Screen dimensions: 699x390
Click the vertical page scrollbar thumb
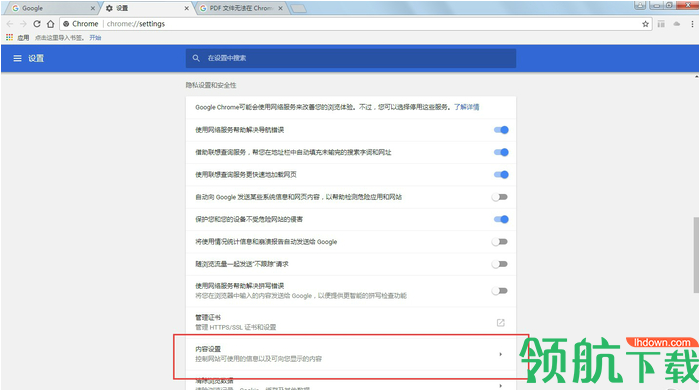(696, 255)
